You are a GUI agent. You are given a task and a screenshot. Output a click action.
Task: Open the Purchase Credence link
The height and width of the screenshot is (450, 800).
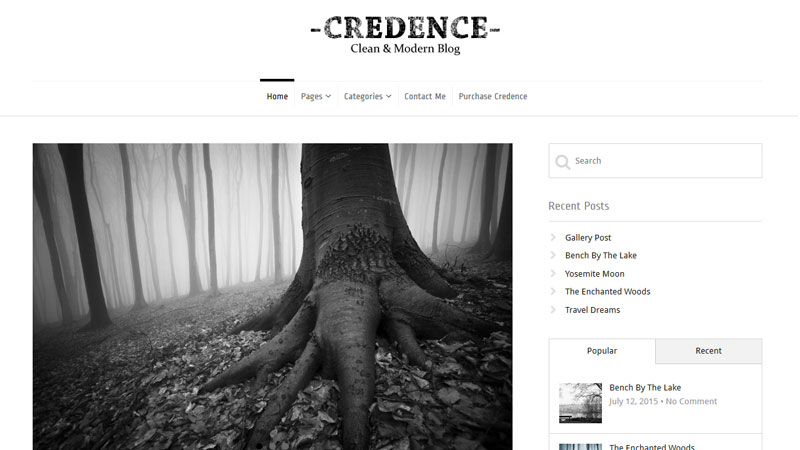pos(492,96)
